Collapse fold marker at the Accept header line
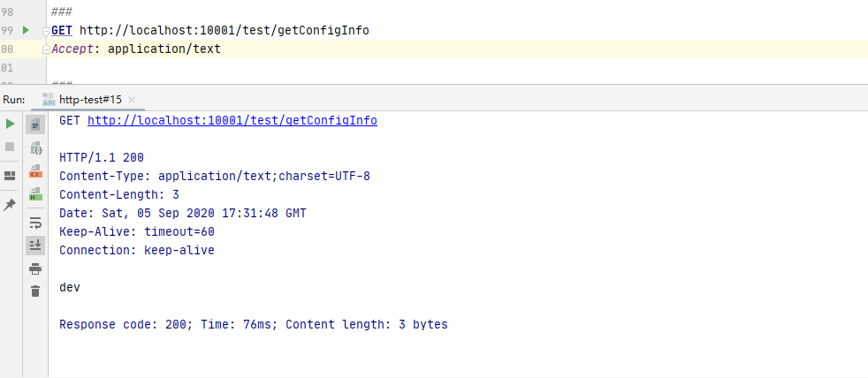Image resolution: width=868 pixels, height=378 pixels. tap(46, 50)
